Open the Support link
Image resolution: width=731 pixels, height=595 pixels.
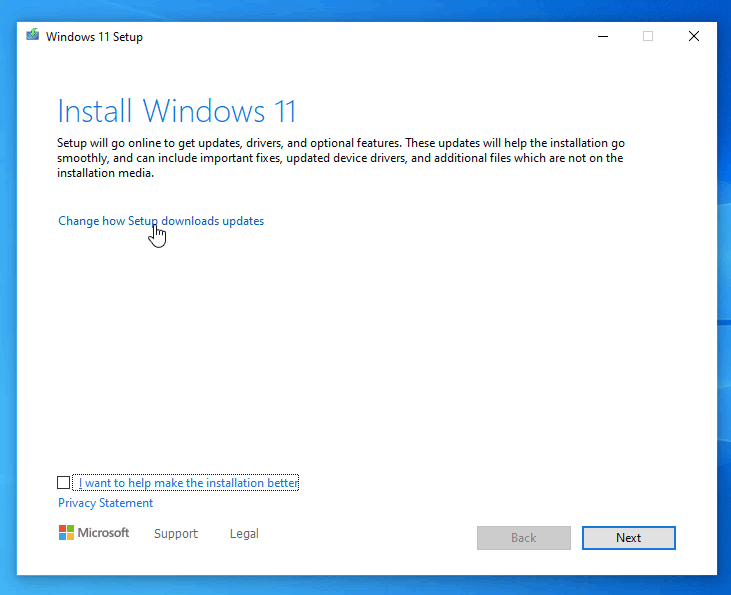coord(176,533)
